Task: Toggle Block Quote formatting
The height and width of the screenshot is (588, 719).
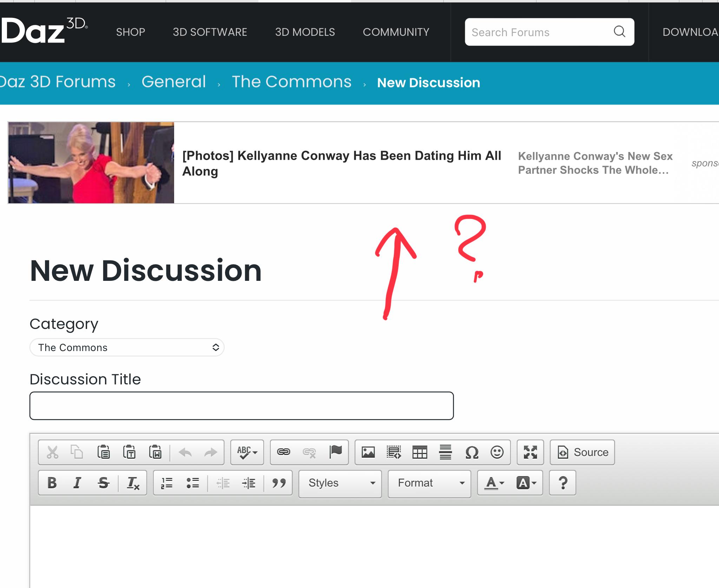Action: pos(279,483)
